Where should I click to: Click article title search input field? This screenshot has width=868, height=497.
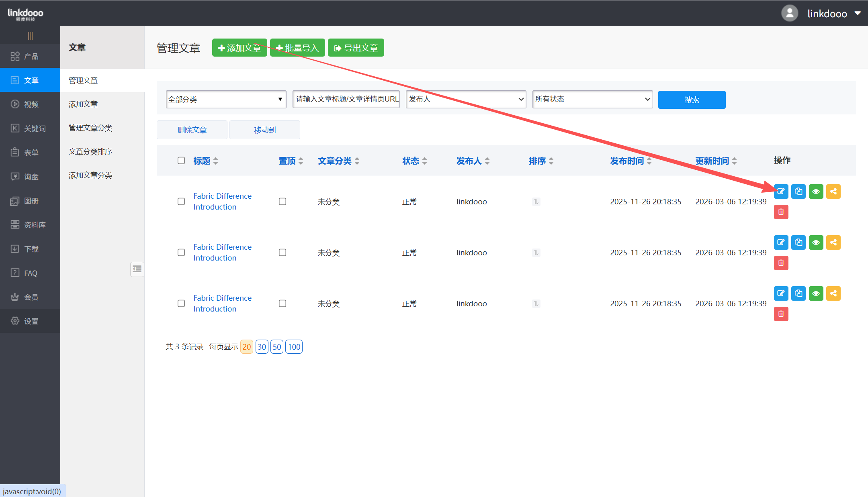(346, 99)
